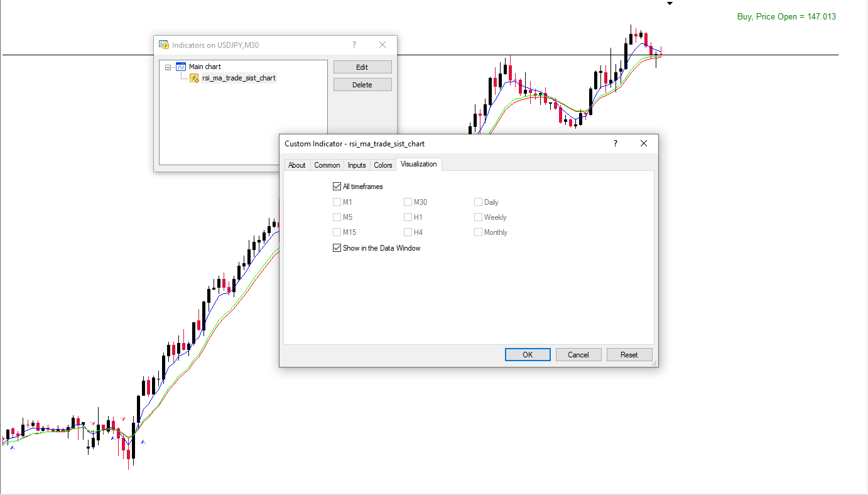Select rsi_ma_trade_sist_chart in the indicator list
This screenshot has width=868, height=495.
point(239,78)
